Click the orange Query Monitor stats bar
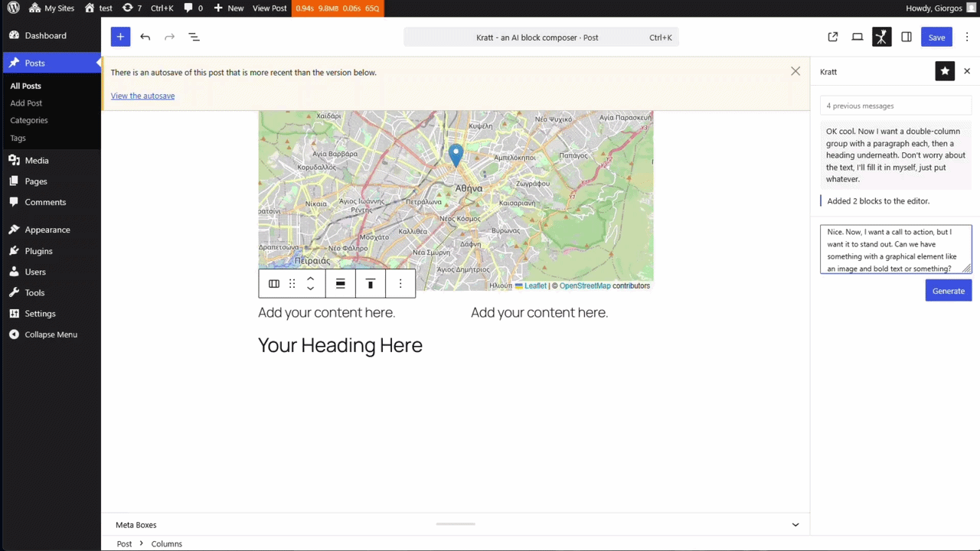 [x=338, y=8]
